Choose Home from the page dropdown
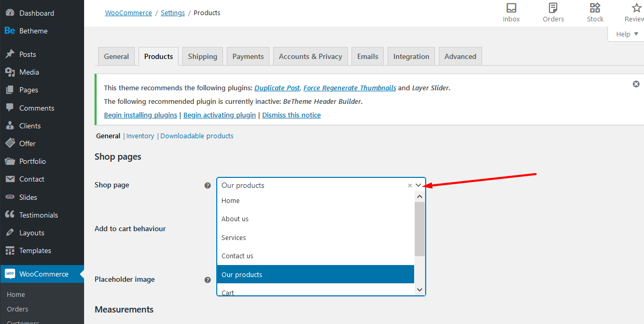Image resolution: width=644 pixels, height=324 pixels. pos(315,200)
